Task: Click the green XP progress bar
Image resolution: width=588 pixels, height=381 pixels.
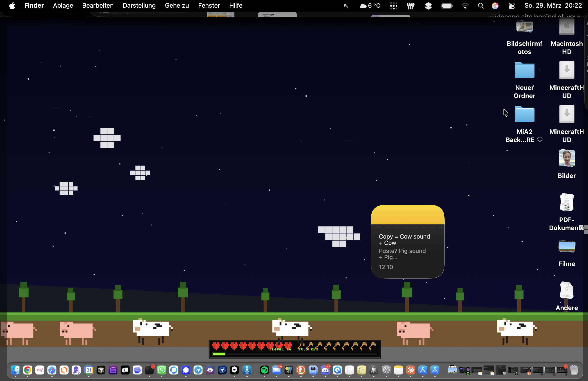Action: [219, 354]
